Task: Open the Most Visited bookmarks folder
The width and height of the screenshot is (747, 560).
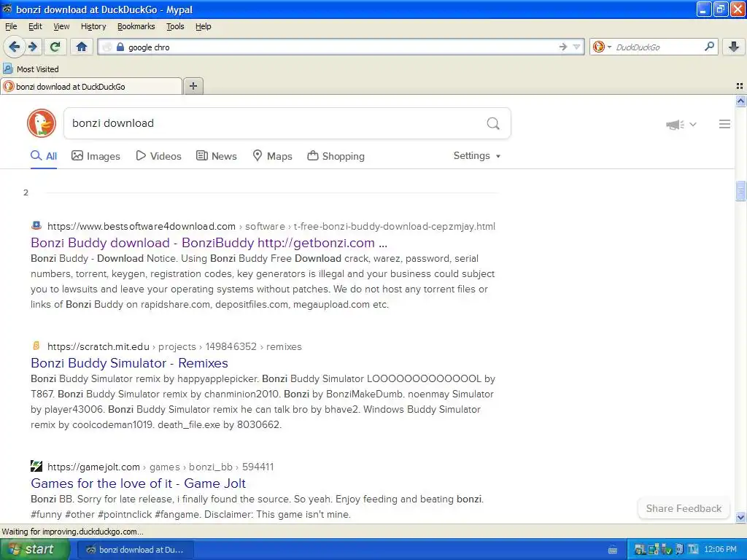Action: coord(31,69)
